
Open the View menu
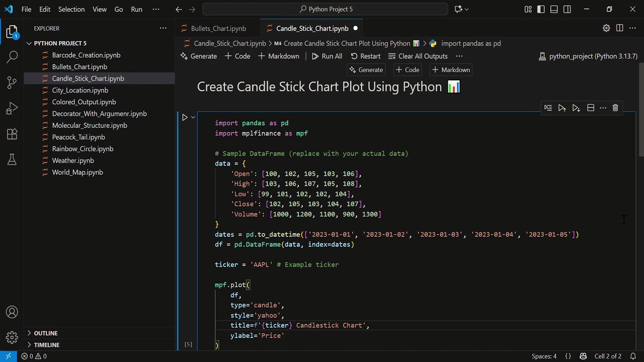(x=100, y=9)
